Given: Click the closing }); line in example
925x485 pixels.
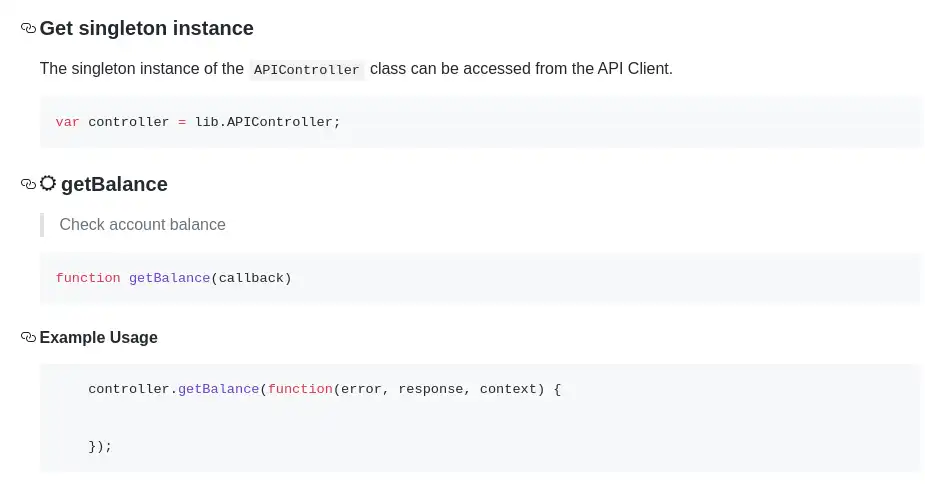Looking at the screenshot, I should (x=100, y=446).
